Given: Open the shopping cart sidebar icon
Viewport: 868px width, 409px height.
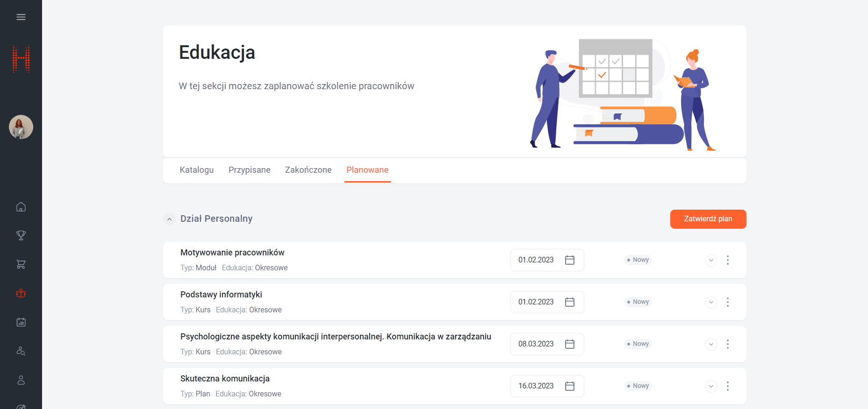Looking at the screenshot, I should tap(21, 264).
